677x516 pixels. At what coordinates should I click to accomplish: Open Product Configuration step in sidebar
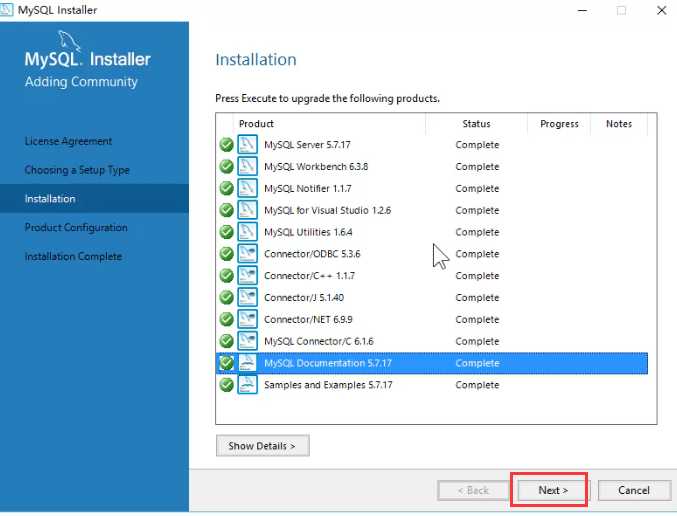(76, 228)
